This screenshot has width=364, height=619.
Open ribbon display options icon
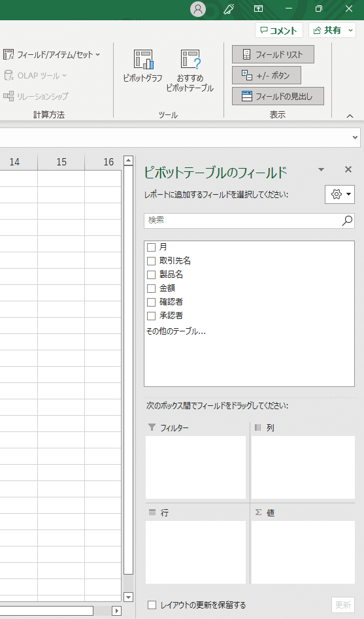(259, 8)
